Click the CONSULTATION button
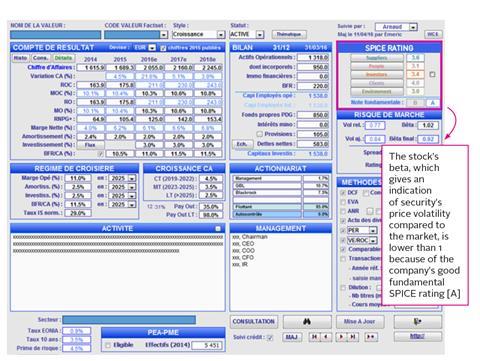Screen dimensions: 480x361 pyautogui.click(x=254, y=322)
